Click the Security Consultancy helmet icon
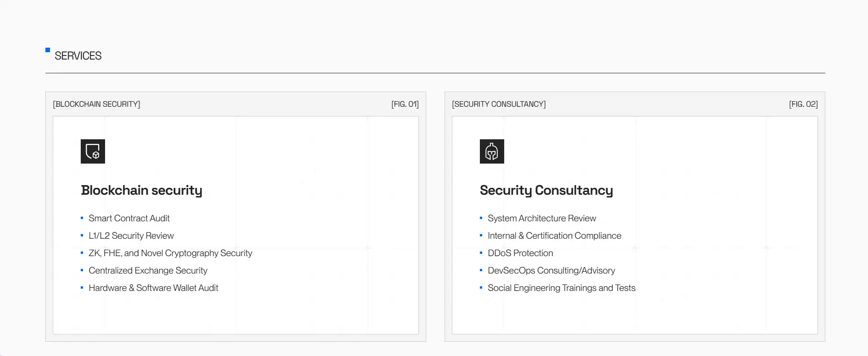This screenshot has height=356, width=868. 492,152
